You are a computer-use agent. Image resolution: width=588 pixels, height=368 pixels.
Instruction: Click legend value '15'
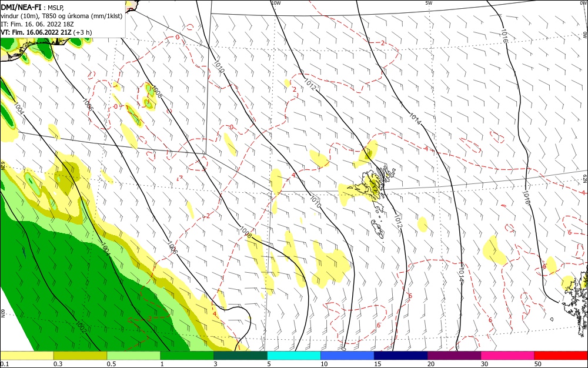pos(377,364)
